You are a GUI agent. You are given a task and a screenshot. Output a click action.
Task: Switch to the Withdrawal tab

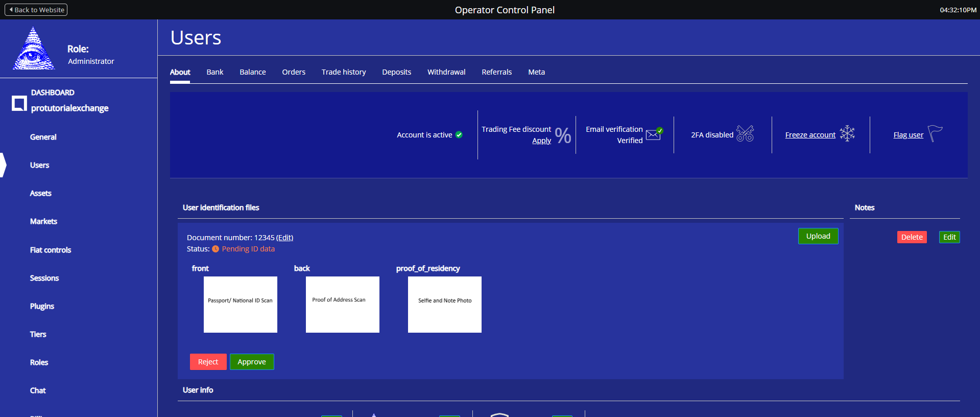pyautogui.click(x=446, y=72)
